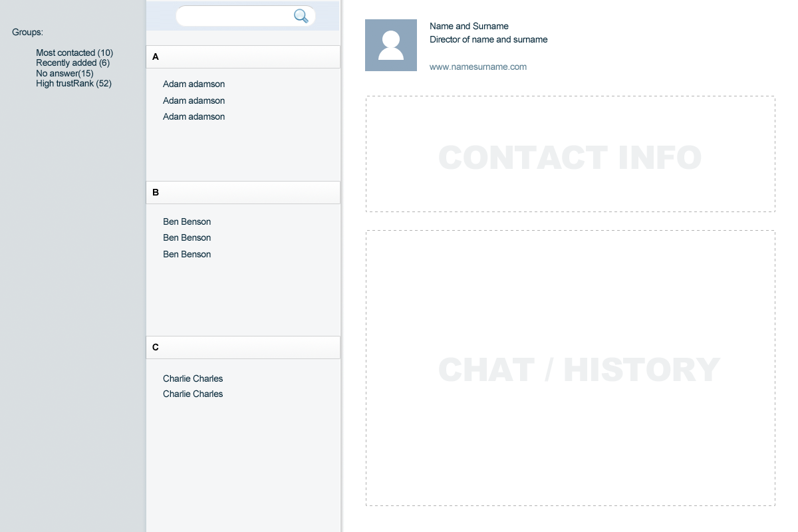Choose the first Charlie Charles contact

[193, 378]
